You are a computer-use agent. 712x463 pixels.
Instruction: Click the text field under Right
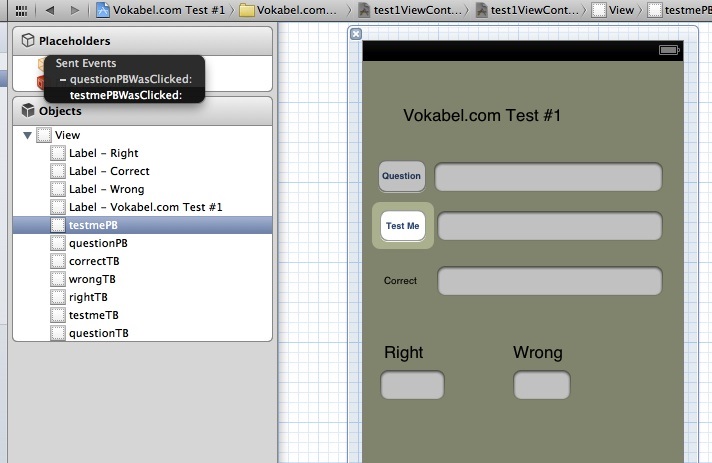[412, 385]
